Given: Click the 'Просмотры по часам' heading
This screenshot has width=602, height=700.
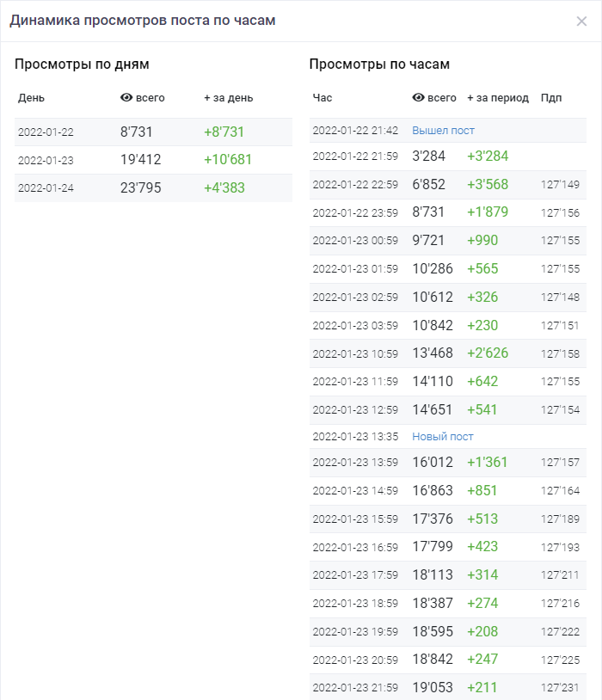Looking at the screenshot, I should (x=379, y=64).
